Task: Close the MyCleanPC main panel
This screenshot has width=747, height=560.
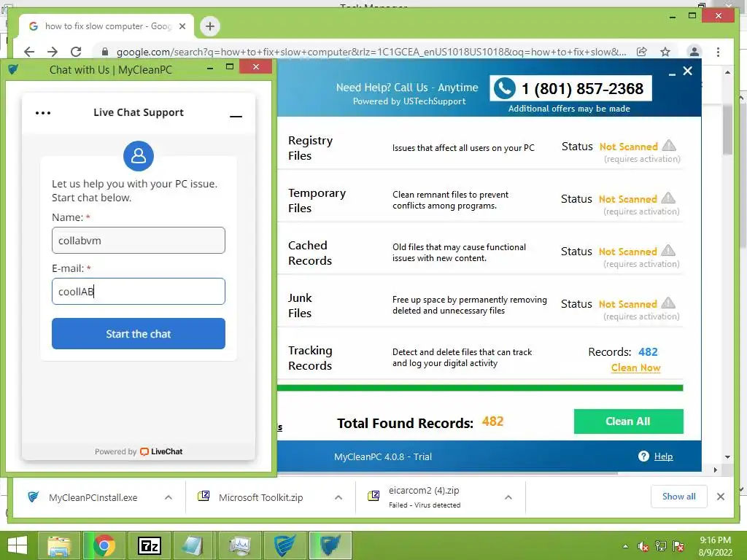Action: (687, 71)
